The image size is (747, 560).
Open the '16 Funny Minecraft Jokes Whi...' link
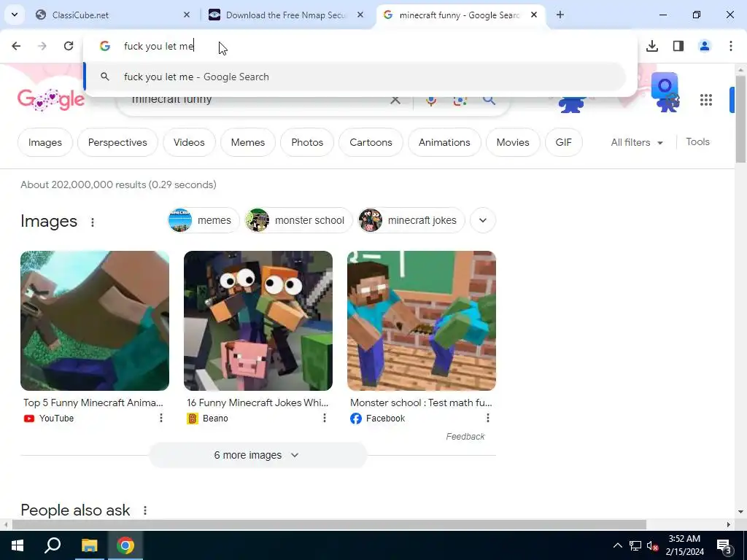pyautogui.click(x=258, y=402)
